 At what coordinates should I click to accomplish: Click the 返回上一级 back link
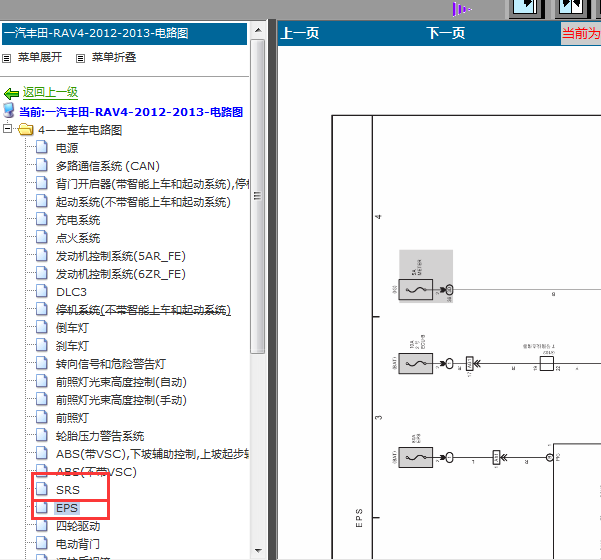[x=50, y=92]
